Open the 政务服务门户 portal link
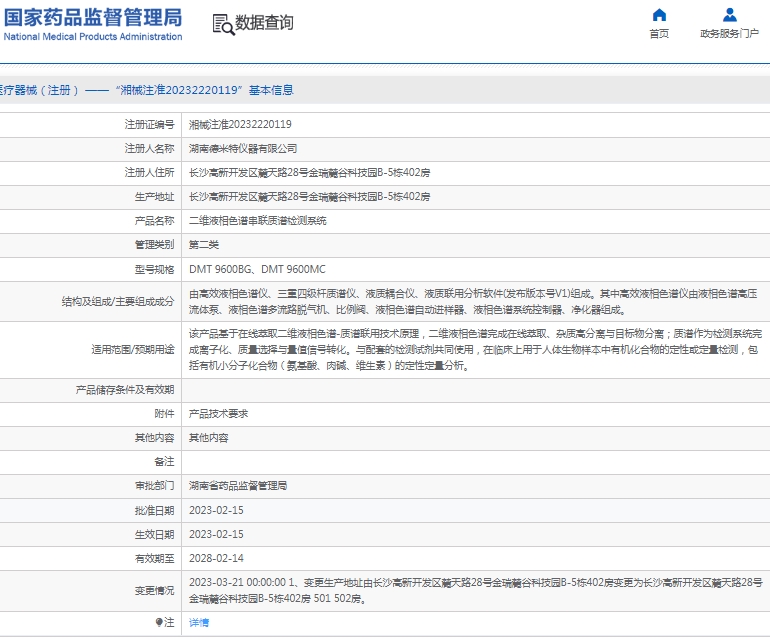770x640 pixels. pos(729,33)
